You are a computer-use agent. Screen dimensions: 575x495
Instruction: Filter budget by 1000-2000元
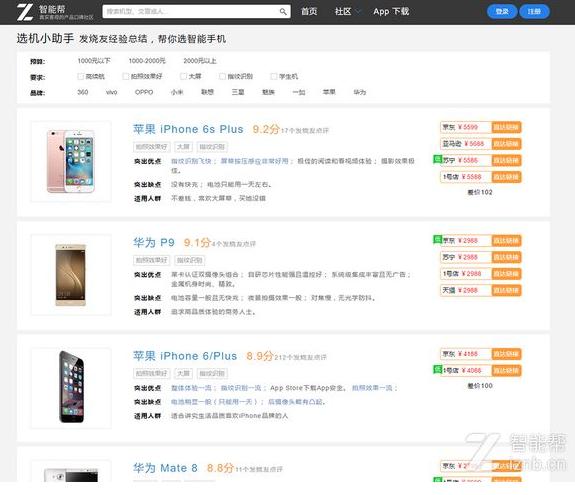tap(147, 61)
